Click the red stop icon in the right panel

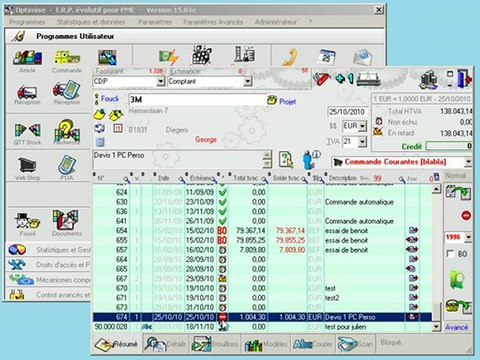466,216
